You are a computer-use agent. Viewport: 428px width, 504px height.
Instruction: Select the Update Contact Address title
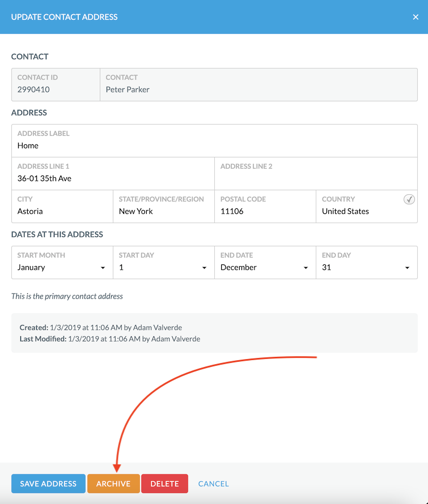[x=65, y=17]
